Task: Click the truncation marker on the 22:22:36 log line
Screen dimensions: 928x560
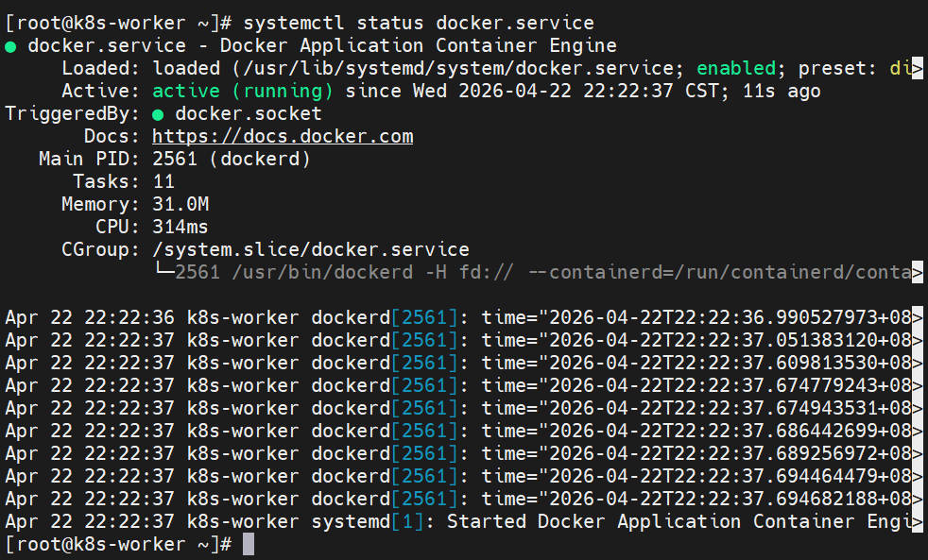Action: pyautogui.click(x=917, y=318)
